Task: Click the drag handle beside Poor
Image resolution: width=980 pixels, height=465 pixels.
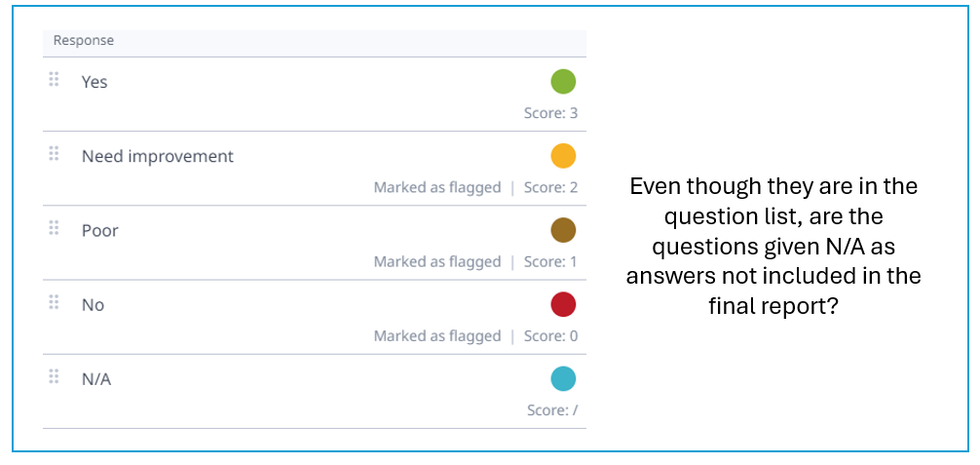Action: tap(55, 228)
